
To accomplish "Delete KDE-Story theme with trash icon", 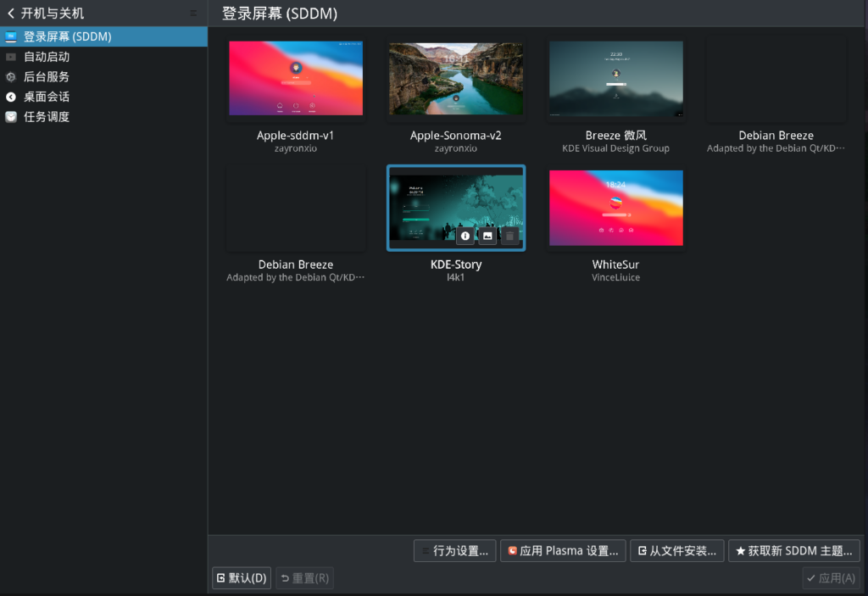I will [509, 236].
